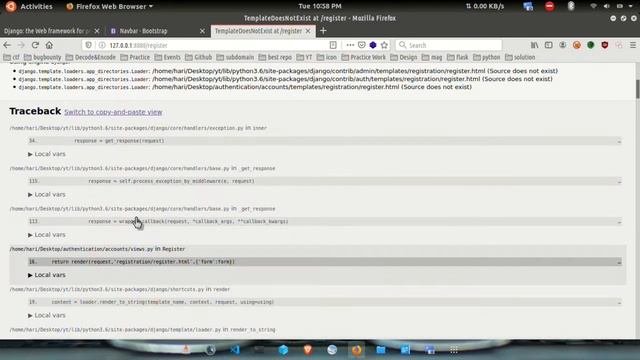Screen dimensions: 640x360
Task: Open the Practice Work bookmark folder
Action: point(364,57)
